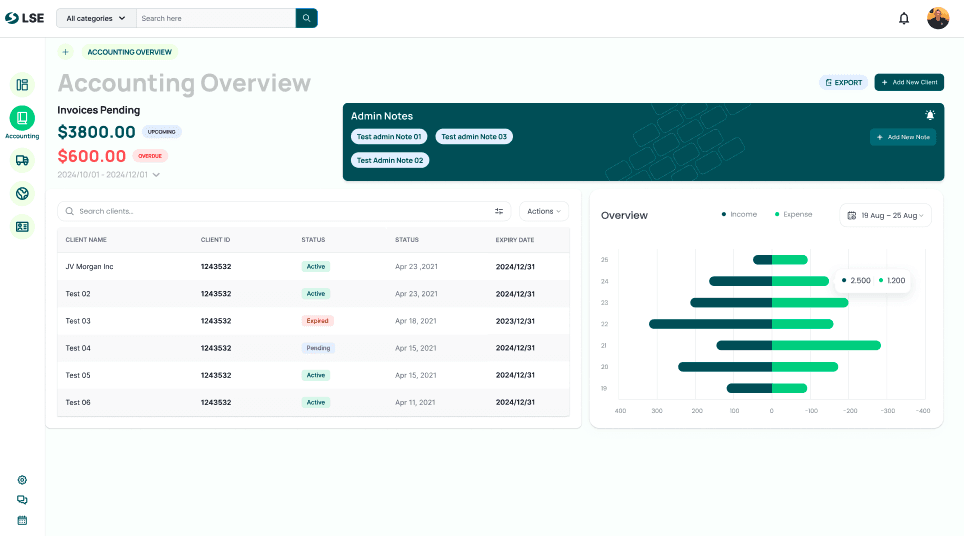Viewport: 964px width, 536px height.
Task: Toggle the Expense legend series
Action: coord(793,215)
